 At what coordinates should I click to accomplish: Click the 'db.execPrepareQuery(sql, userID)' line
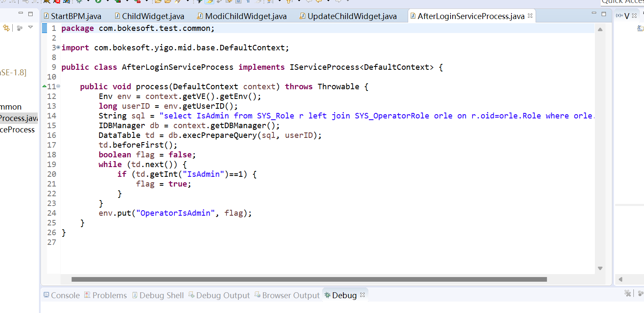(x=210, y=135)
